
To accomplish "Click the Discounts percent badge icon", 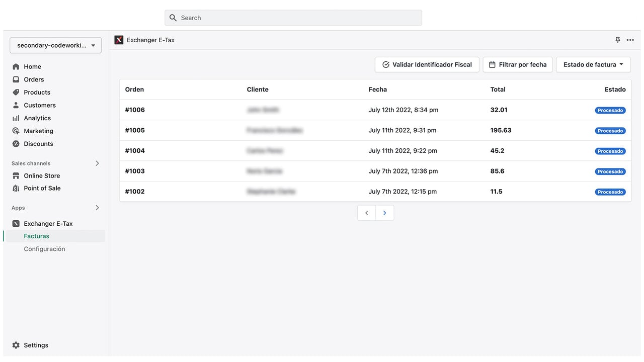I will tap(16, 144).
